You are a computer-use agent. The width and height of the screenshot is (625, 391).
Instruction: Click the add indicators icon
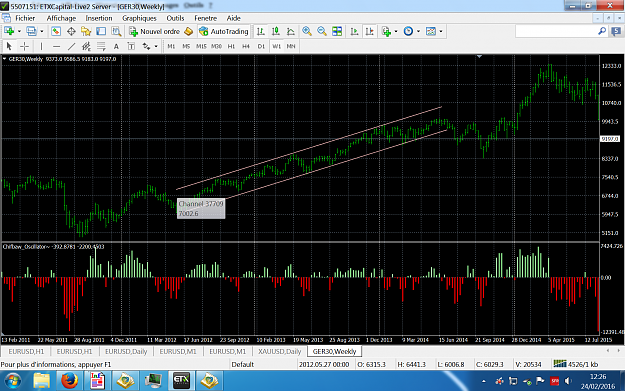(x=386, y=31)
